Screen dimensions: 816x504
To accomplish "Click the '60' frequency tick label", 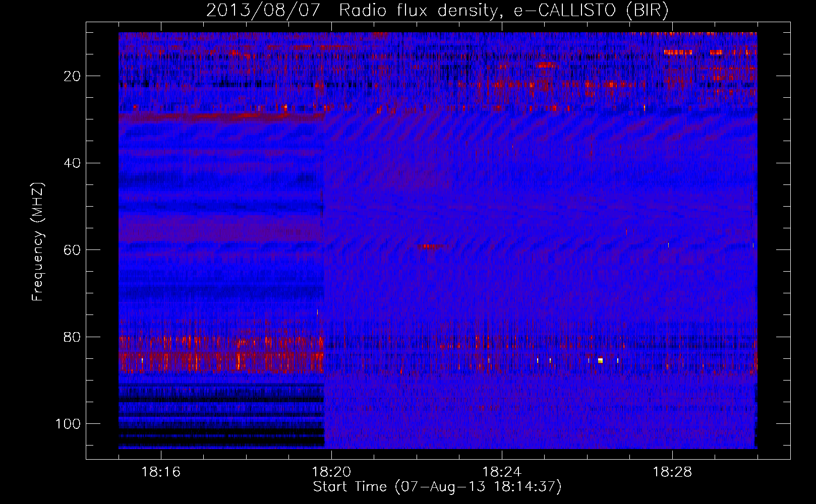I will click(73, 250).
